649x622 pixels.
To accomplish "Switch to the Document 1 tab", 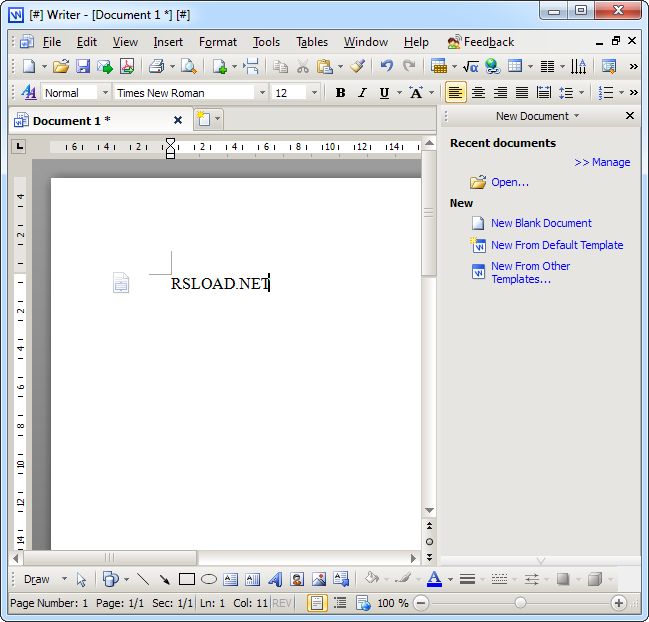I will 72,120.
